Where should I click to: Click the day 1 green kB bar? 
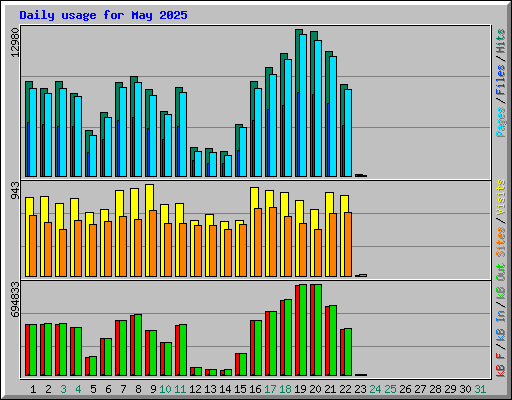click(x=33, y=350)
